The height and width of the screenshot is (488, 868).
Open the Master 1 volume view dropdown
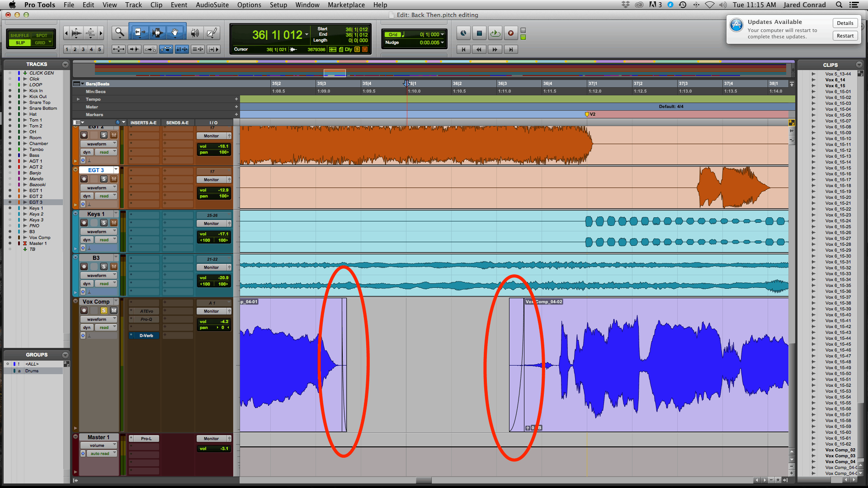[99, 446]
